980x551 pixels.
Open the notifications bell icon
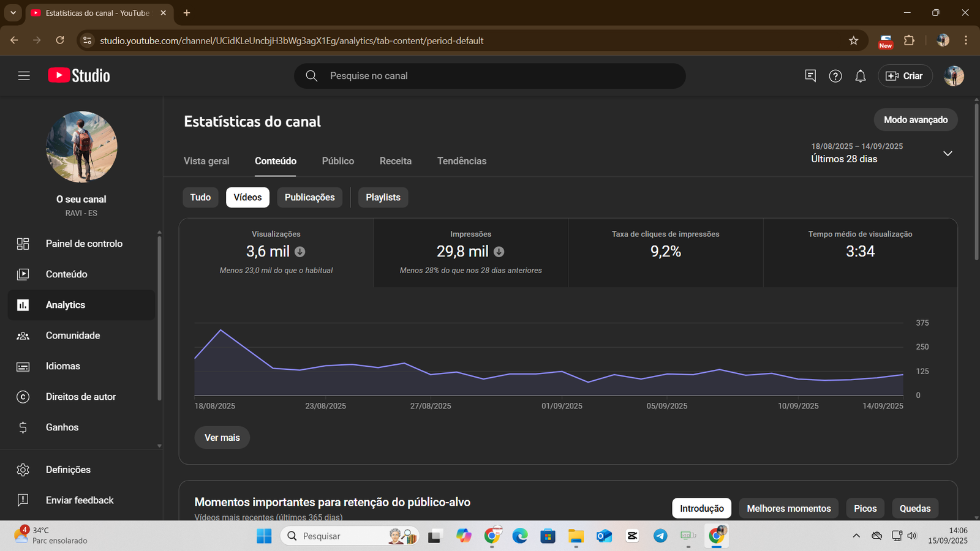(x=860, y=76)
